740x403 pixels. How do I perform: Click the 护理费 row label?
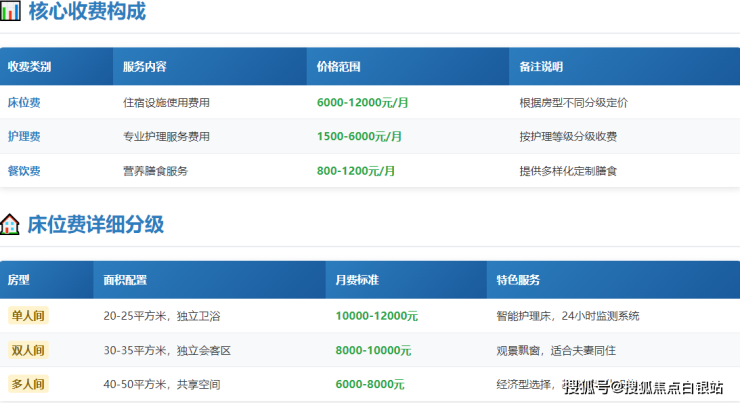tap(24, 136)
